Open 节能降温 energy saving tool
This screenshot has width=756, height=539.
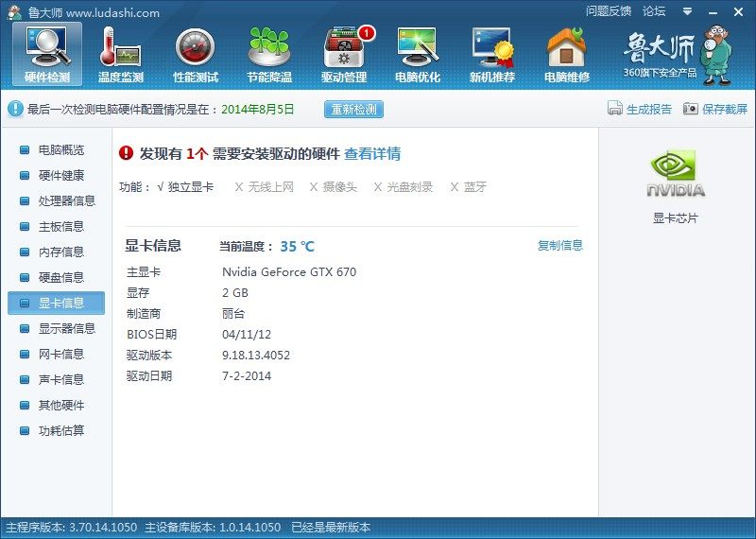[269, 54]
